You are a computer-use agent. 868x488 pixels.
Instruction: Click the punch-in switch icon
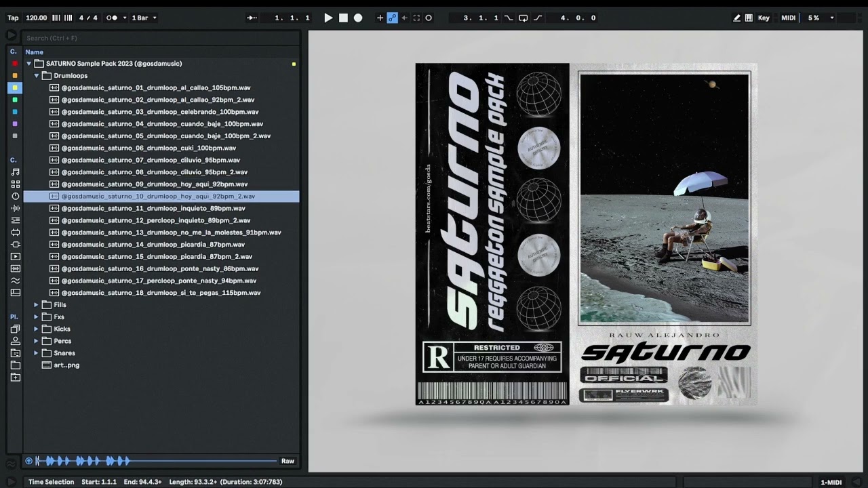pos(509,18)
